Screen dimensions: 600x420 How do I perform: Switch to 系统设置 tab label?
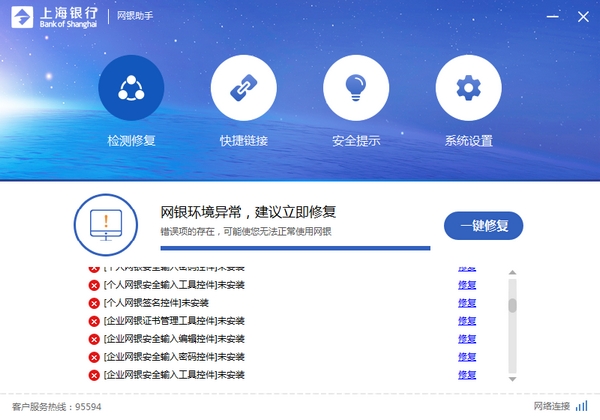pos(468,141)
